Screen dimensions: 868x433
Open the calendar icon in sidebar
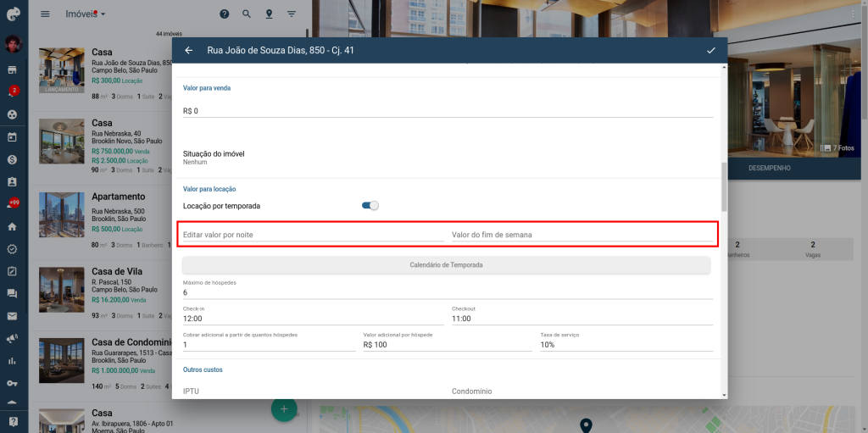click(x=12, y=137)
